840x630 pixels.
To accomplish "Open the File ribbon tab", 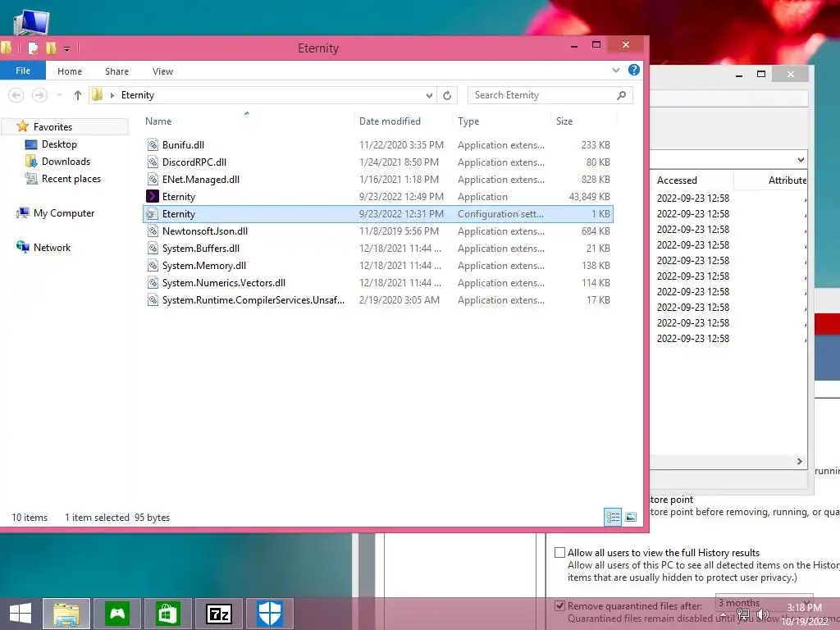I will (22, 71).
